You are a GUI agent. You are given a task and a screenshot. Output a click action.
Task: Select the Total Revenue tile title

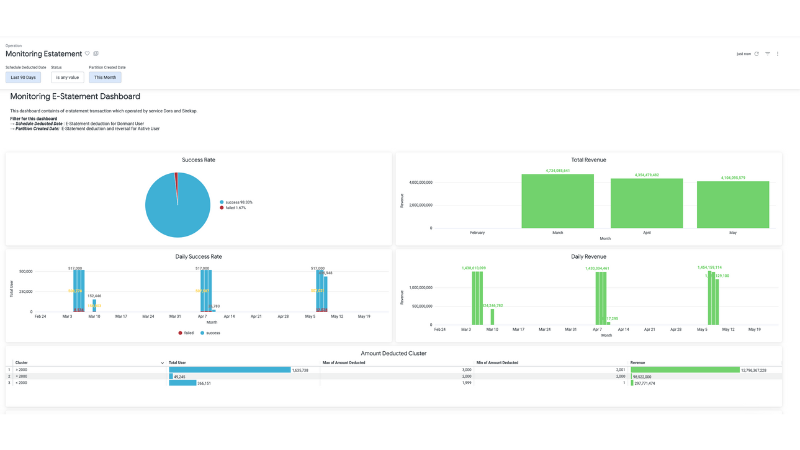pos(588,160)
